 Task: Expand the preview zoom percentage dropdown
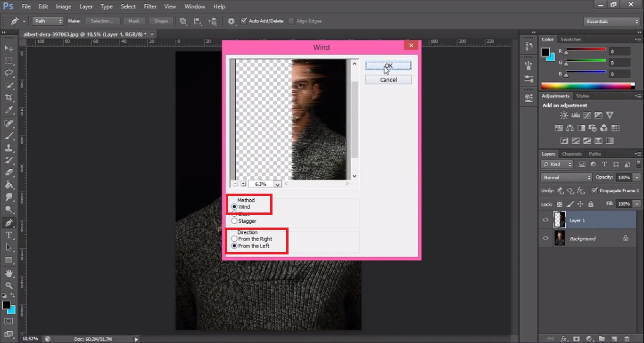[x=277, y=184]
